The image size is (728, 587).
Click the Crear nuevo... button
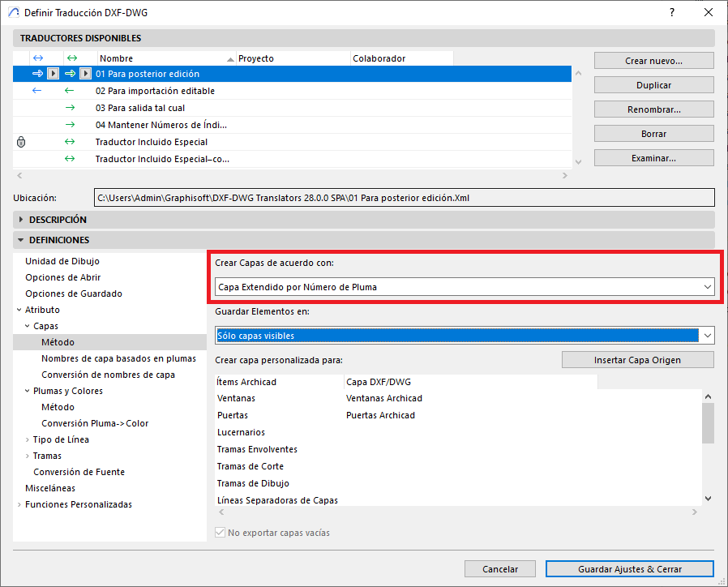(653, 61)
